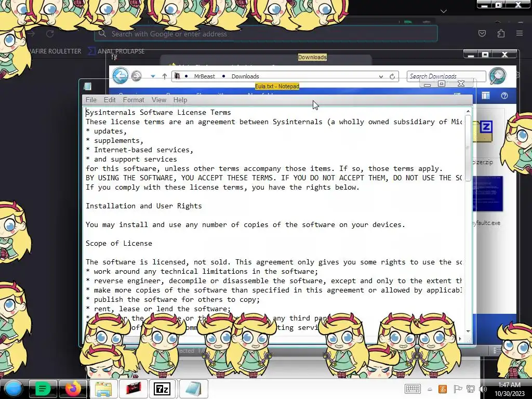Switch to Notepad from the taskbar
532x399 pixels.
click(193, 389)
